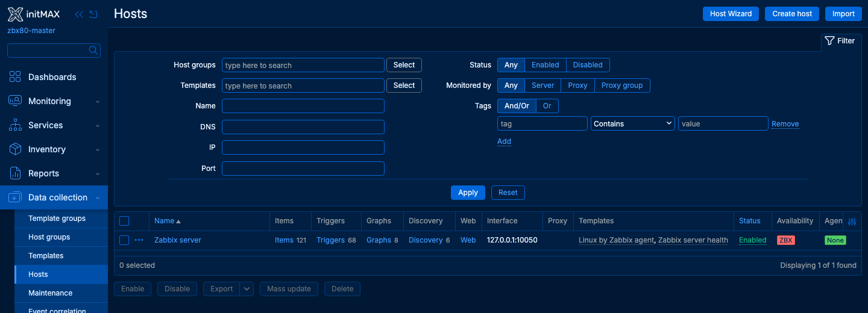This screenshot has width=868, height=313.
Task: Click the initMAX logo
Action: (x=33, y=14)
